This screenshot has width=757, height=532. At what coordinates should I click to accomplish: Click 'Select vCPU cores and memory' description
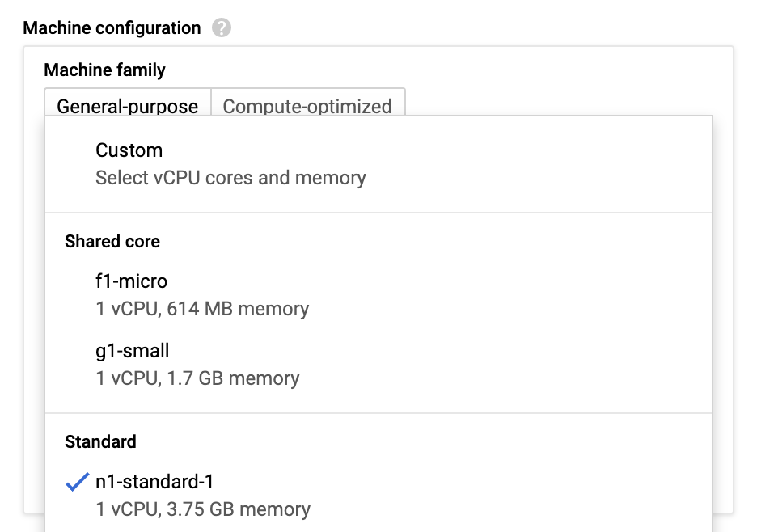[230, 178]
